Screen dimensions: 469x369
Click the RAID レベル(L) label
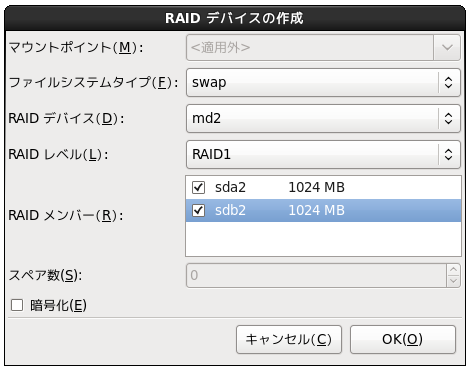point(58,154)
